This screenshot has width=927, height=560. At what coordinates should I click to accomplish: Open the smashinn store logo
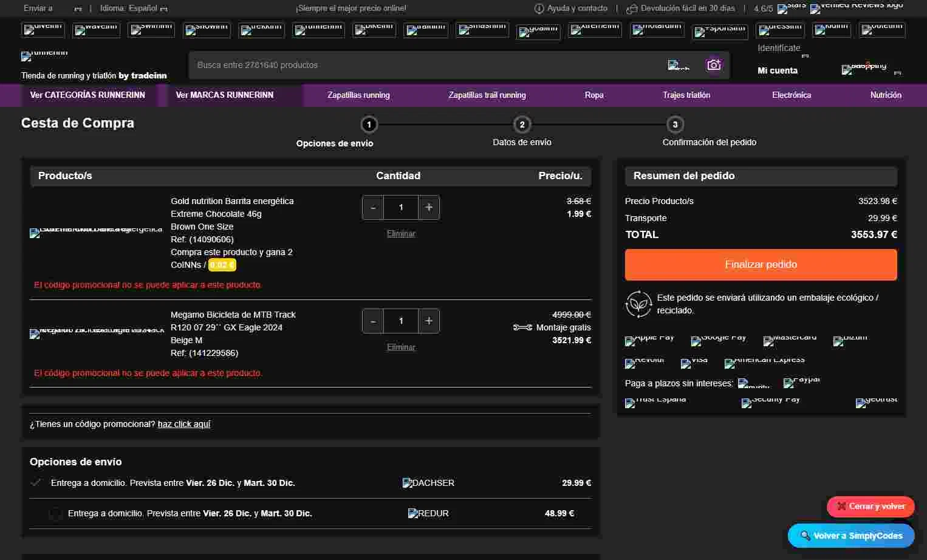pos(482,30)
